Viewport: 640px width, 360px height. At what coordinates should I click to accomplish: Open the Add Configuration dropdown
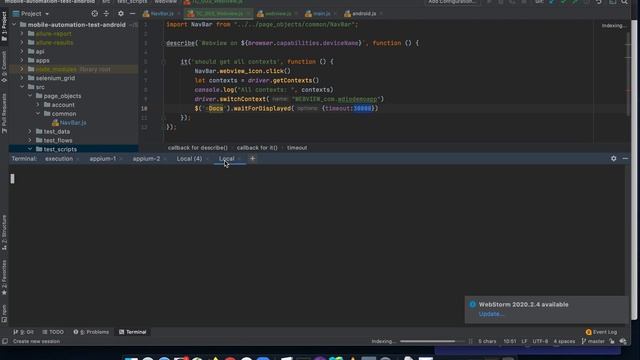click(452, 2)
